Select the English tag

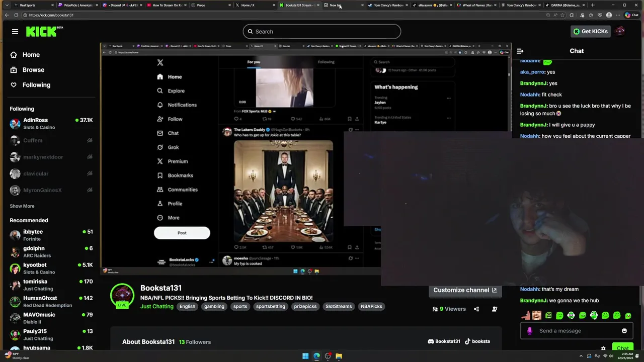click(187, 307)
